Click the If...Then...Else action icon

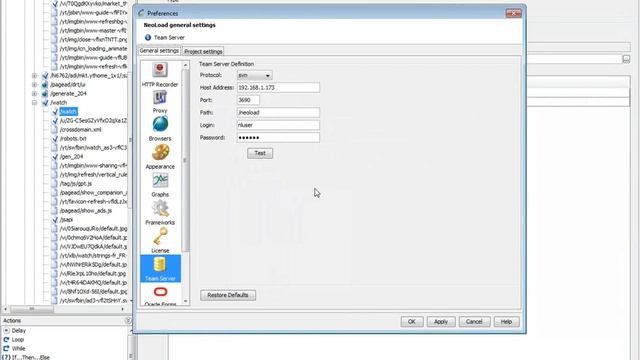(x=7, y=357)
